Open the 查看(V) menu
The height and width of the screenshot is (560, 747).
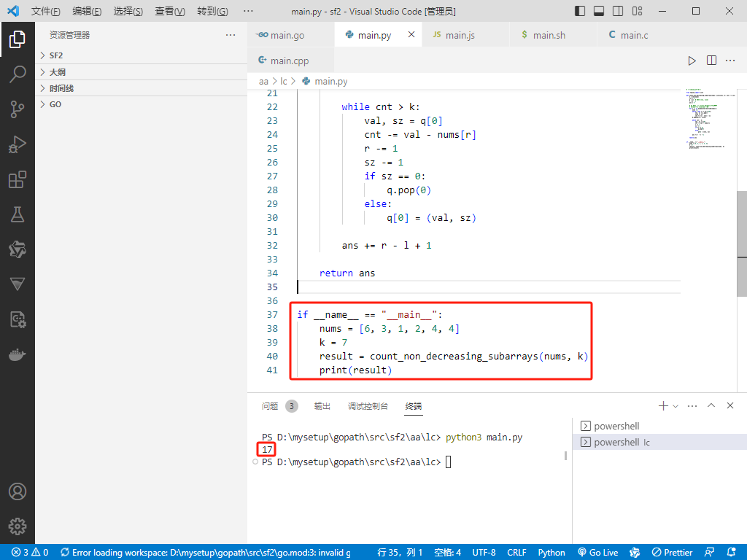pos(170,11)
